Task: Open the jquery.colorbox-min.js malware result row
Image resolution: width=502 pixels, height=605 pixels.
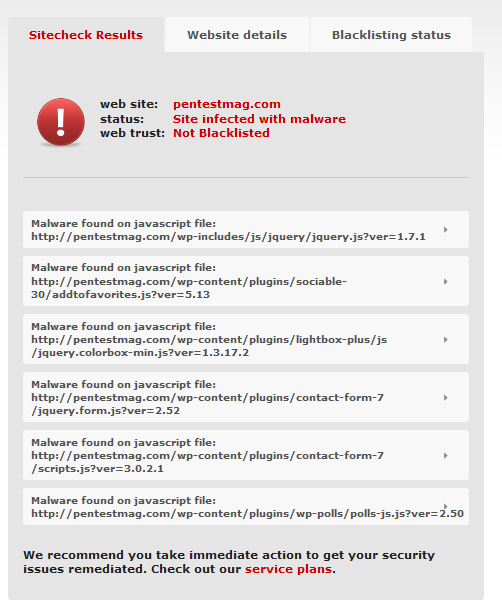Action: pos(246,339)
